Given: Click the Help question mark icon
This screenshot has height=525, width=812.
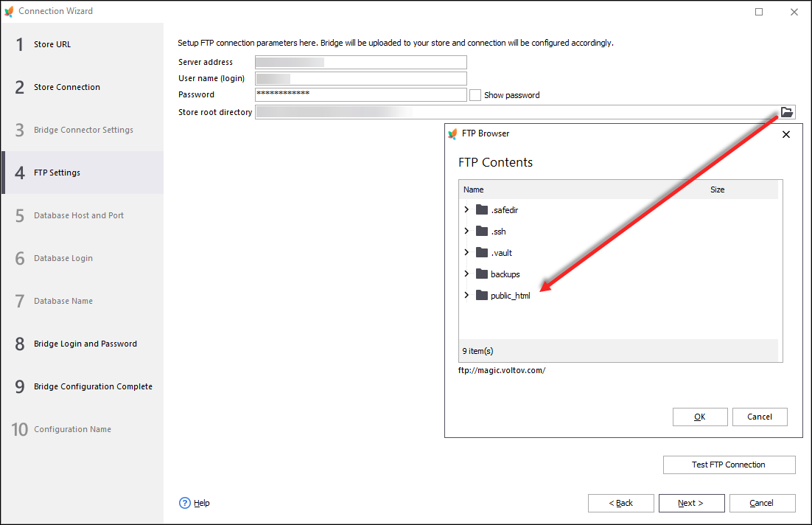Looking at the screenshot, I should click(x=185, y=503).
